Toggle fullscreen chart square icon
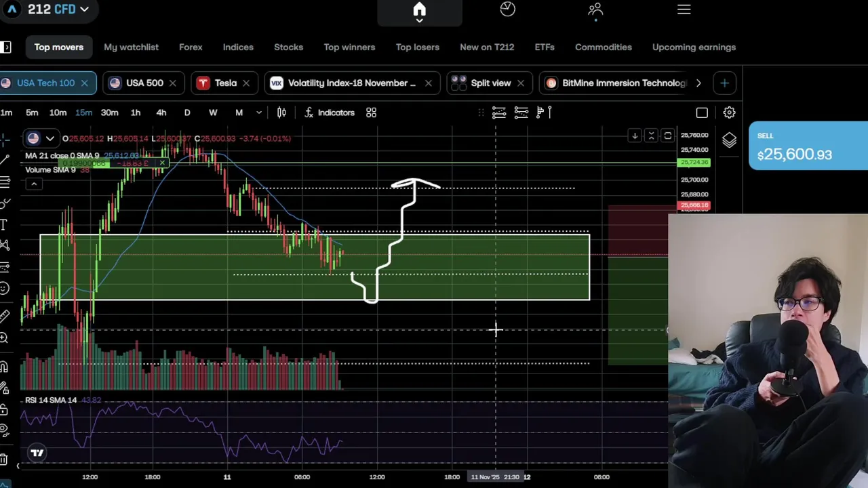The width and height of the screenshot is (868, 488). [x=702, y=113]
